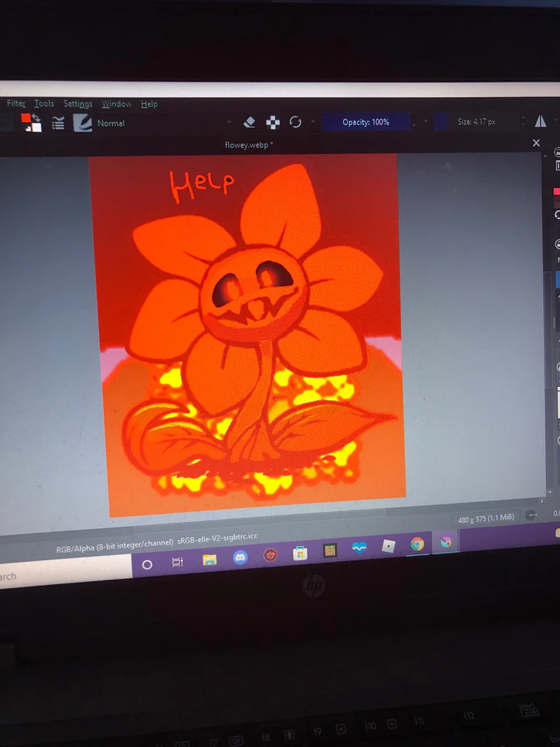Screen dimensions: 560x747
Task: Open Microsoft Store from the taskbar
Action: click(x=301, y=553)
